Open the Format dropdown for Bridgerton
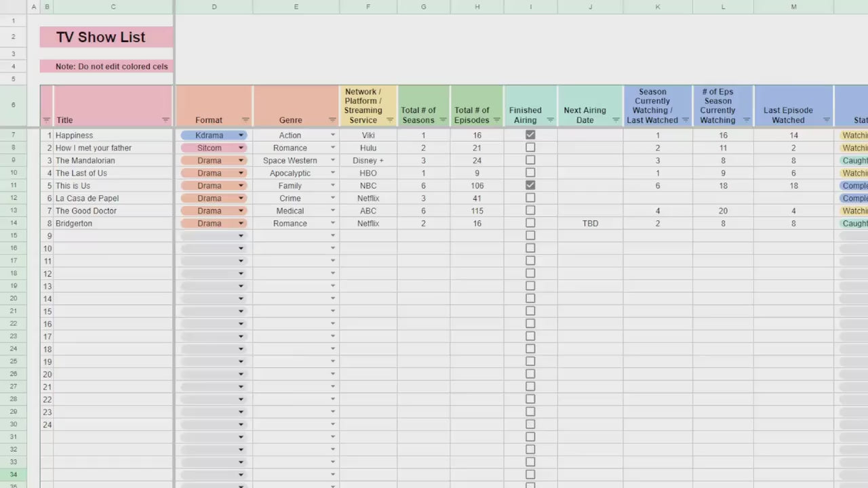 [x=241, y=223]
